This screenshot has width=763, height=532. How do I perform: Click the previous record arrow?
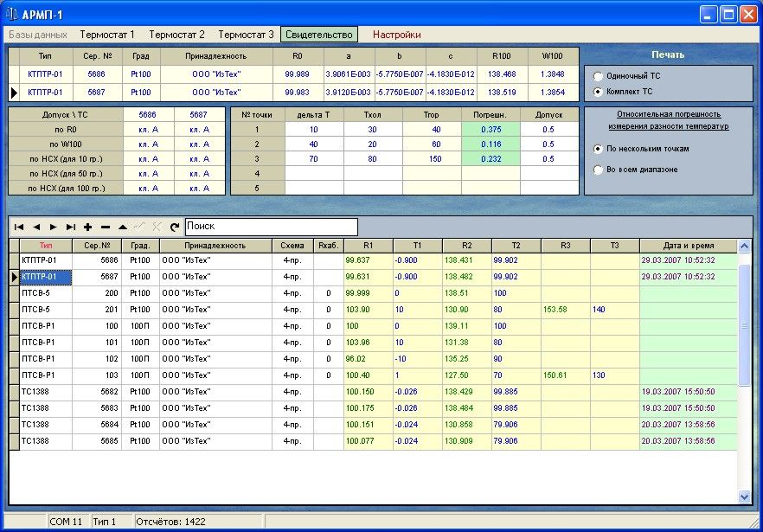(36, 227)
